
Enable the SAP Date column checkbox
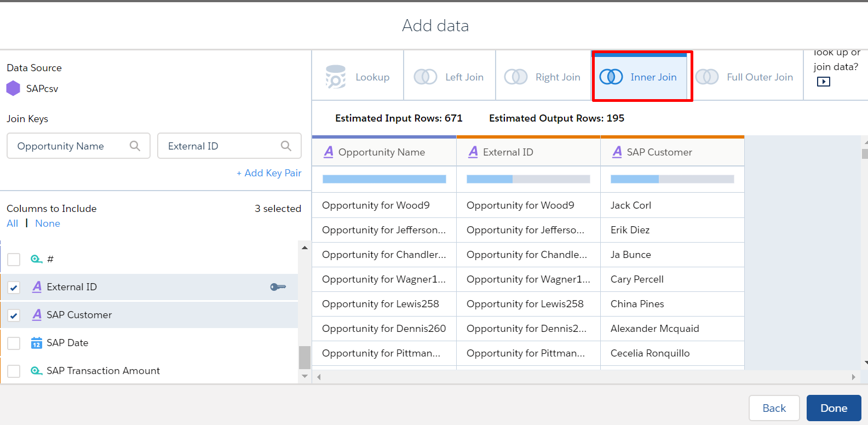point(14,343)
